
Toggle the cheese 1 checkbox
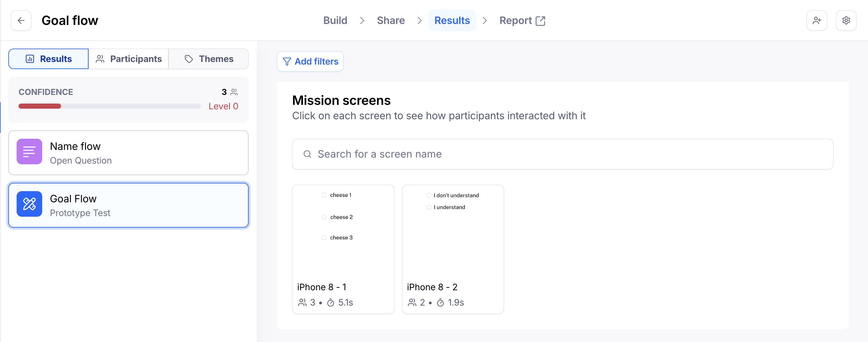point(324,195)
